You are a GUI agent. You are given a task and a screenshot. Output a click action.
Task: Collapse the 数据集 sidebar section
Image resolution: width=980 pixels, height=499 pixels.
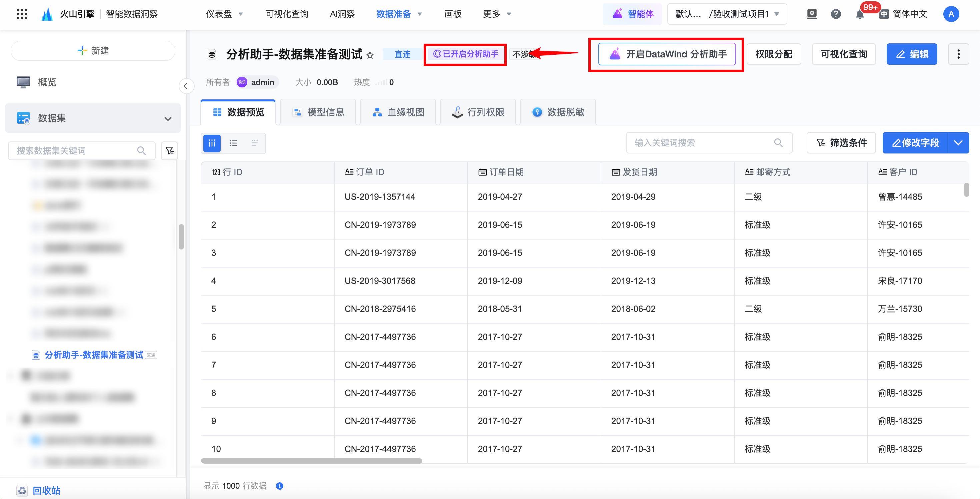168,119
